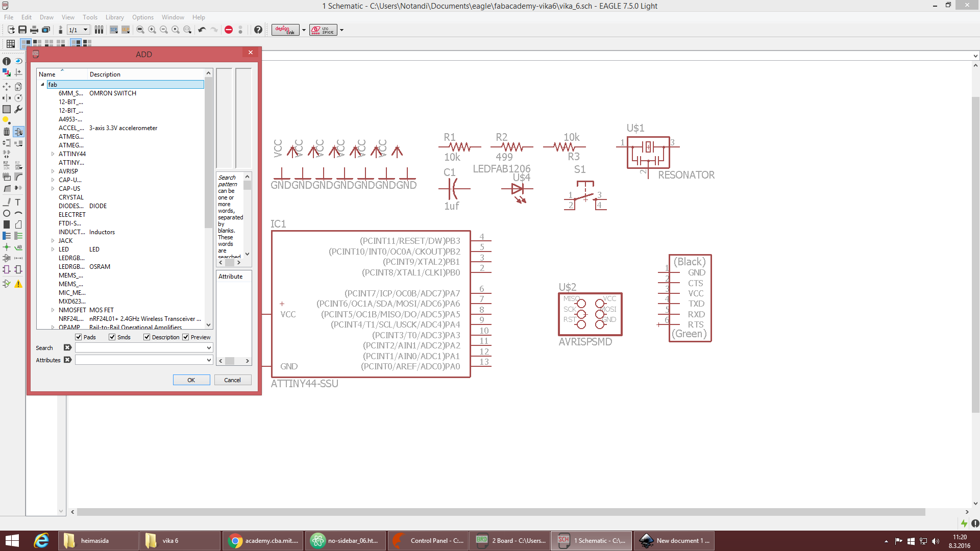Image resolution: width=980 pixels, height=551 pixels.
Task: Click the Save icon in the toolbar
Action: coord(22,30)
